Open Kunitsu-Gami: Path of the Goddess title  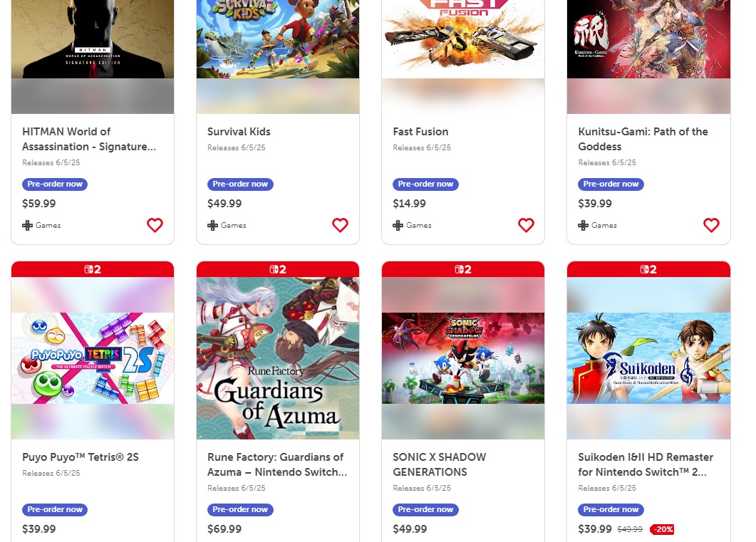tap(643, 139)
